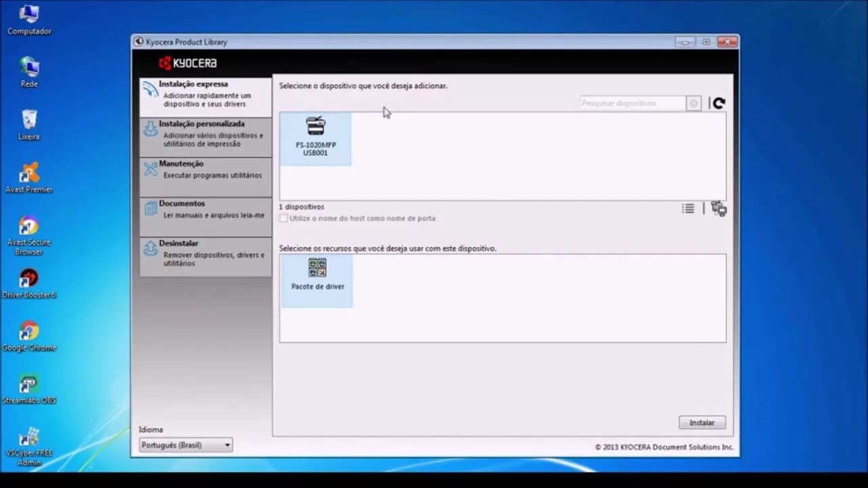Click the Kyocera Product Library title bar icon
Image resolution: width=868 pixels, height=488 pixels.
[x=139, y=42]
